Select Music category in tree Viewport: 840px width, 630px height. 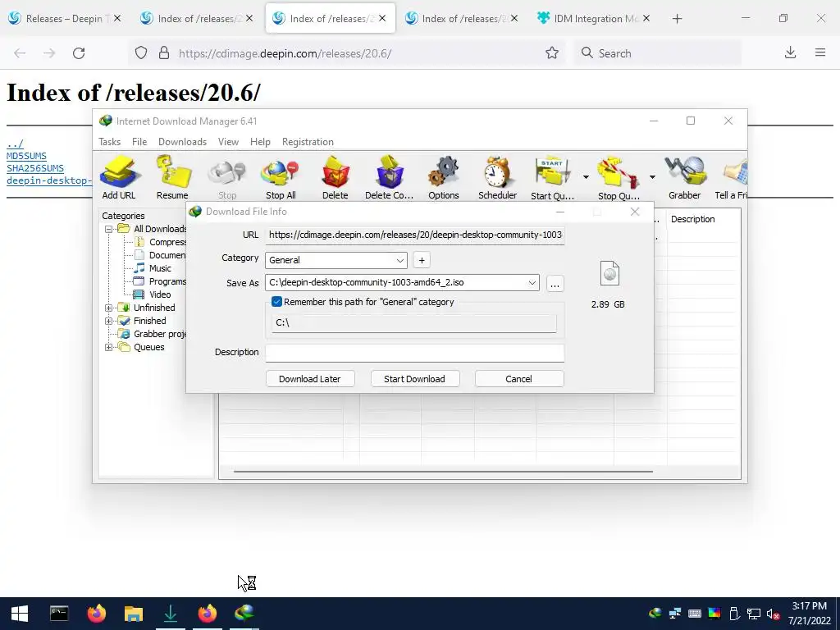coord(160,268)
